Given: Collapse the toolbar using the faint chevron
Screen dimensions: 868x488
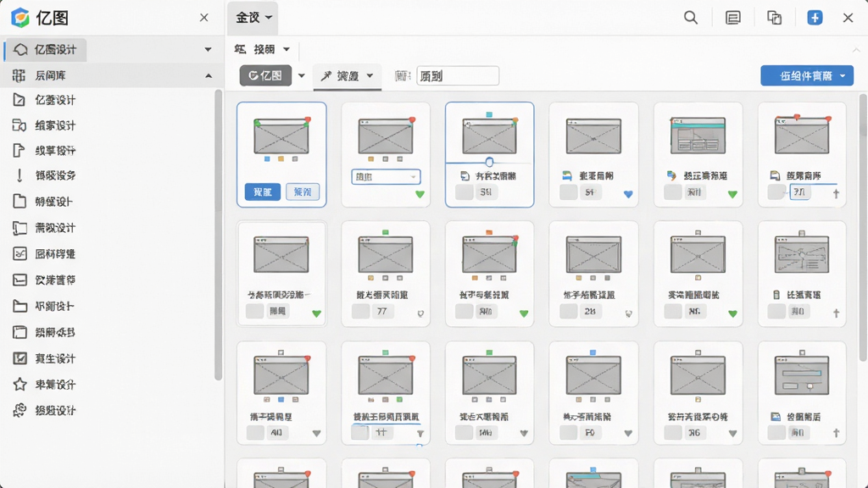Looking at the screenshot, I should pos(856,50).
